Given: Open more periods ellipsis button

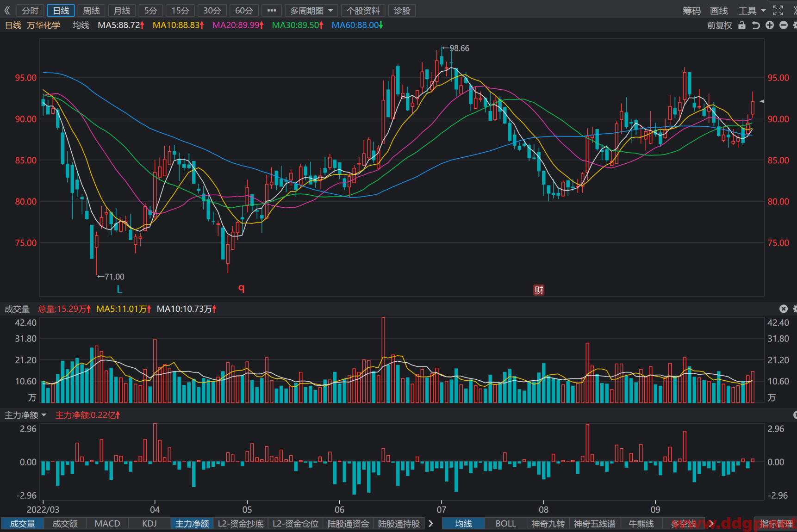Looking at the screenshot, I should click(x=272, y=11).
